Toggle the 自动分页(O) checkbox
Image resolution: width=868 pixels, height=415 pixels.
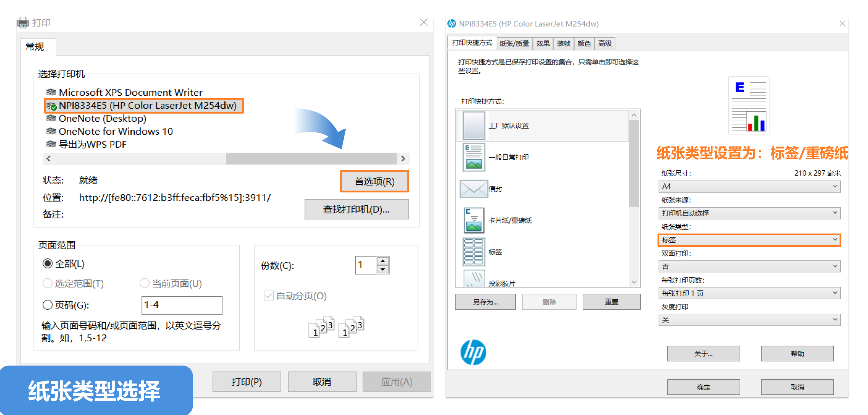click(268, 296)
